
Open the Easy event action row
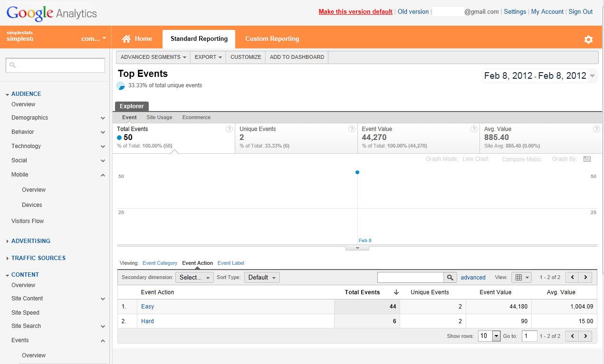[147, 307]
